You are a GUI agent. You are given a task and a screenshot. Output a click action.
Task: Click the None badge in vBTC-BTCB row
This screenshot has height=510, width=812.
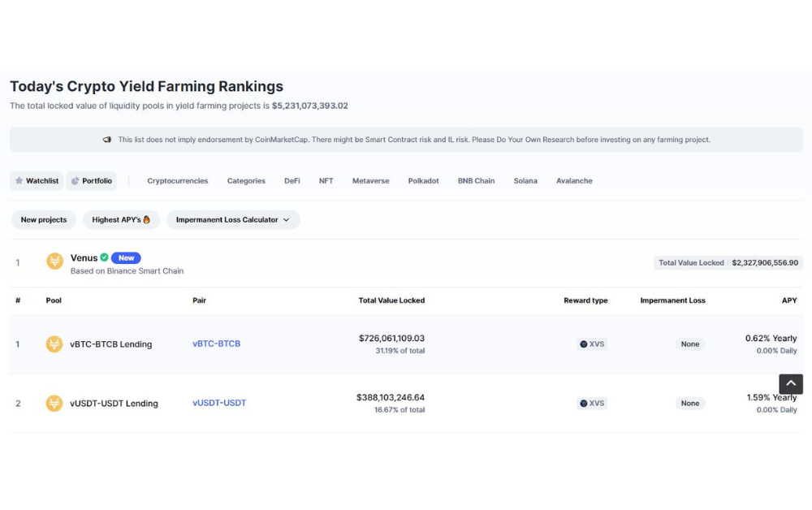(689, 344)
